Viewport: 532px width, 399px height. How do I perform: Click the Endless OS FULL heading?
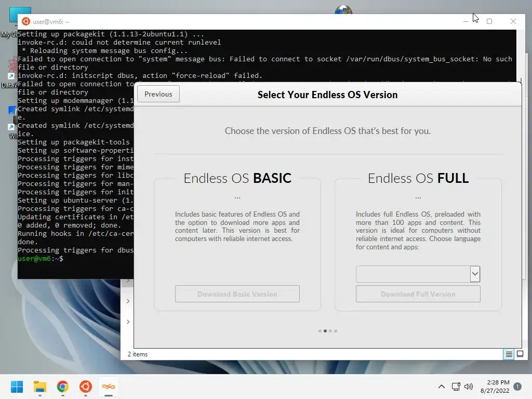pyautogui.click(x=418, y=178)
